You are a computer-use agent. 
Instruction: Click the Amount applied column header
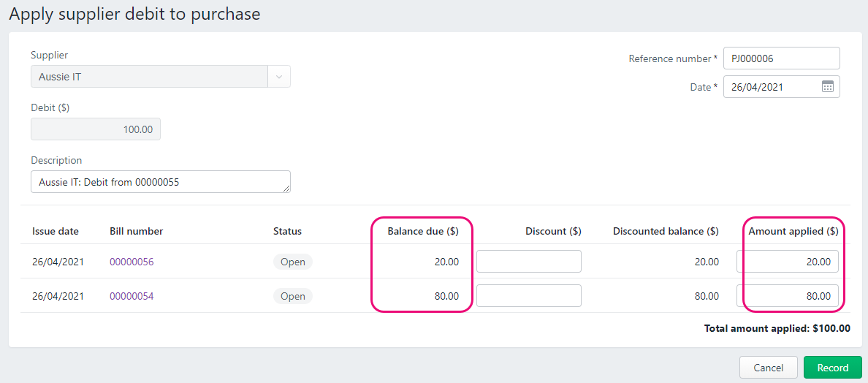(x=793, y=232)
